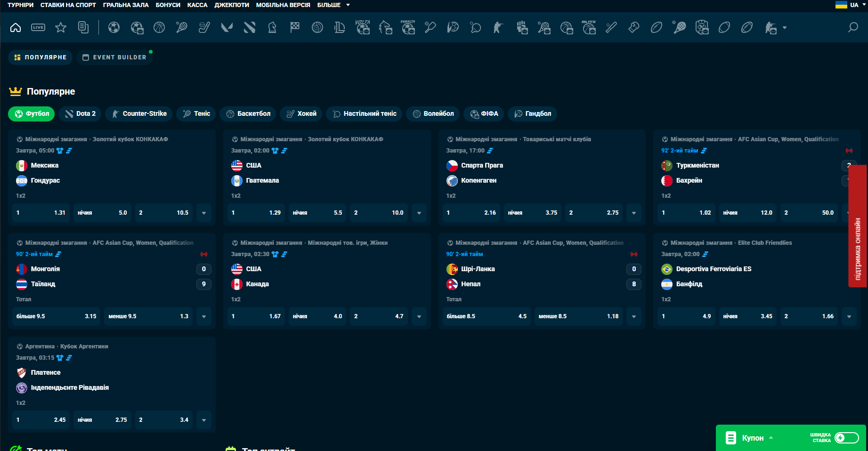Open the БОНУСИ menu item
This screenshot has width=868, height=451.
[x=168, y=5]
